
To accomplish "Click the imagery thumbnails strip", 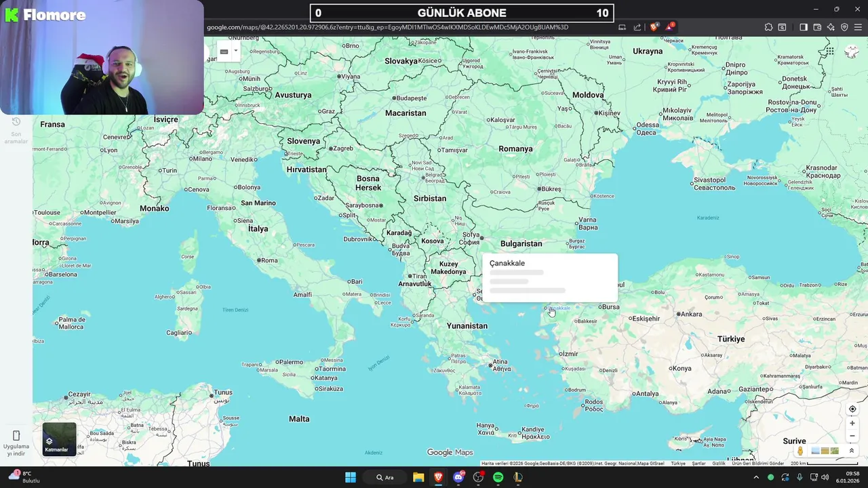I will [825, 451].
